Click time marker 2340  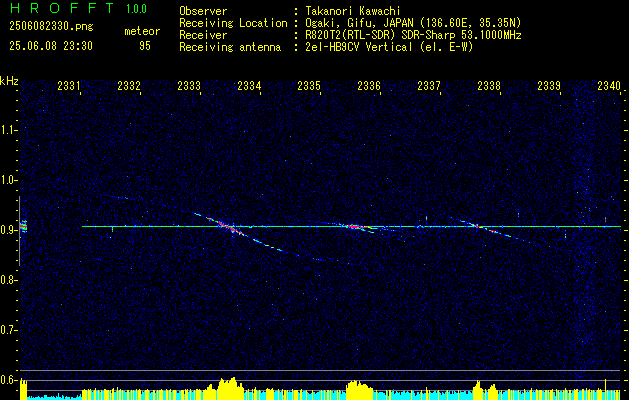click(609, 85)
